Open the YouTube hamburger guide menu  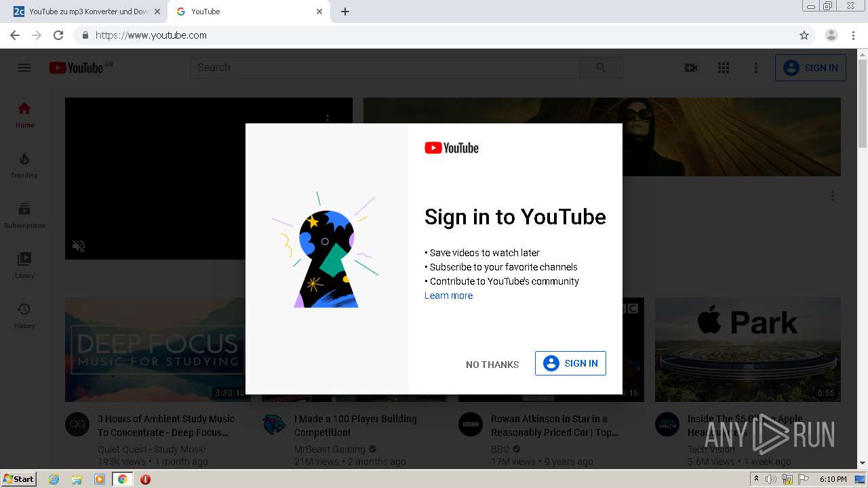24,68
